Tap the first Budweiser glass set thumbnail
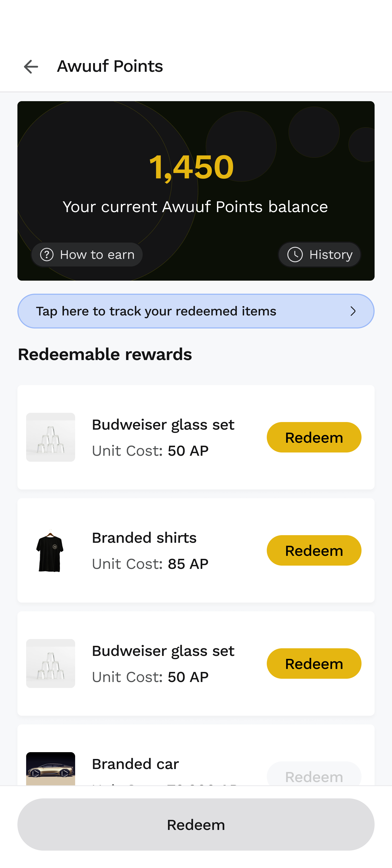 51,437
